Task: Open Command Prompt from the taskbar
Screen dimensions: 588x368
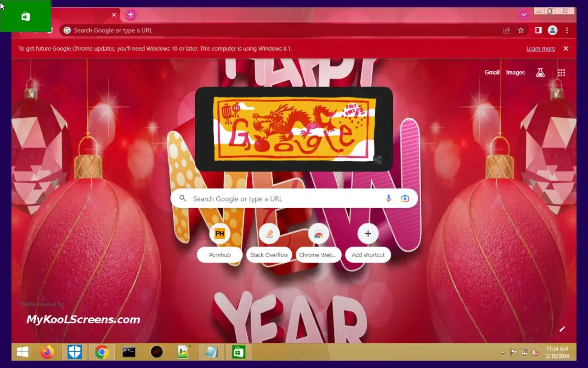Action: click(x=129, y=352)
